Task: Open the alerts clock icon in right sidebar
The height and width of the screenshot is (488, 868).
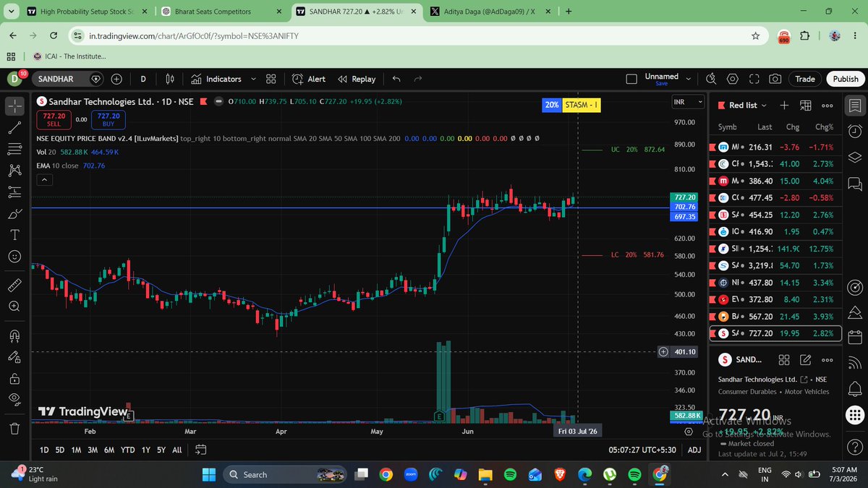Action: (x=855, y=131)
